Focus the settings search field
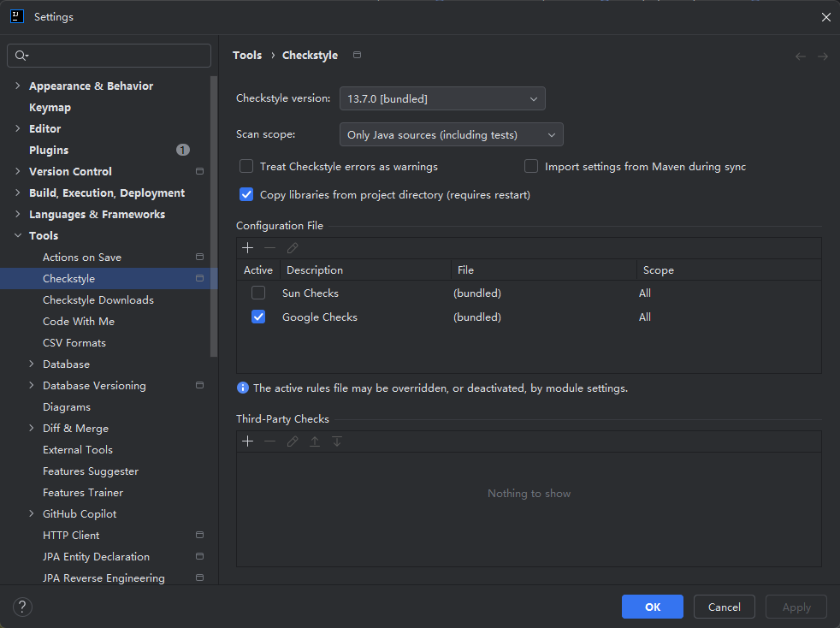This screenshot has height=628, width=840. [109, 56]
